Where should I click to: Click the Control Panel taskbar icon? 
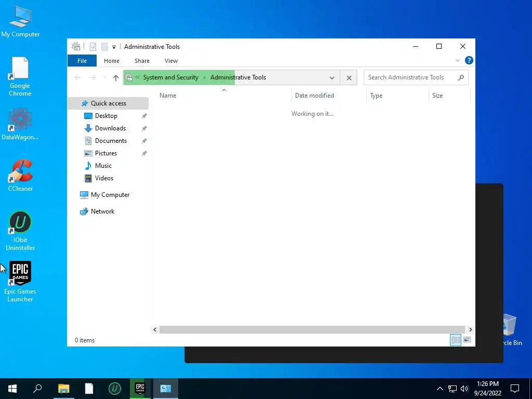tap(166, 389)
